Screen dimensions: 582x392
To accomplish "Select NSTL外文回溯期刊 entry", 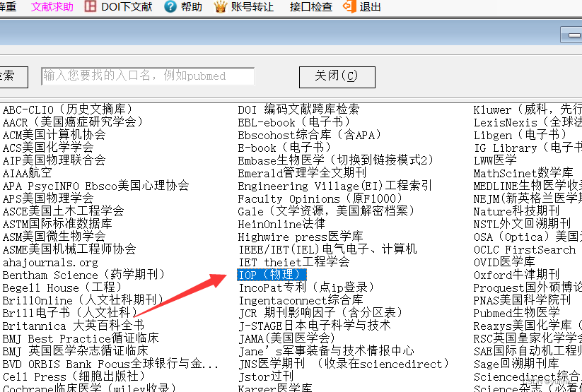I will [522, 224].
